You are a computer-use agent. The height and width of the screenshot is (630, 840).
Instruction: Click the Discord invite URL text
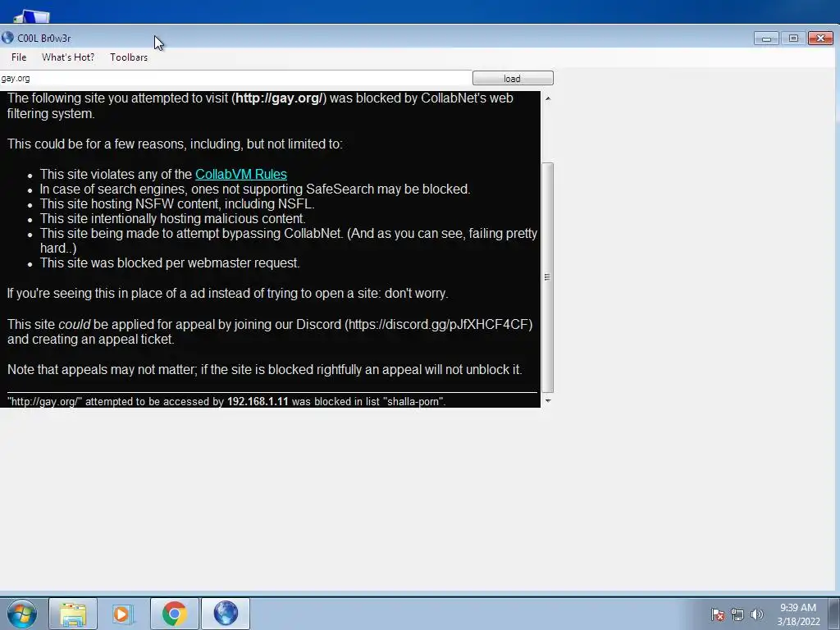pyautogui.click(x=439, y=325)
